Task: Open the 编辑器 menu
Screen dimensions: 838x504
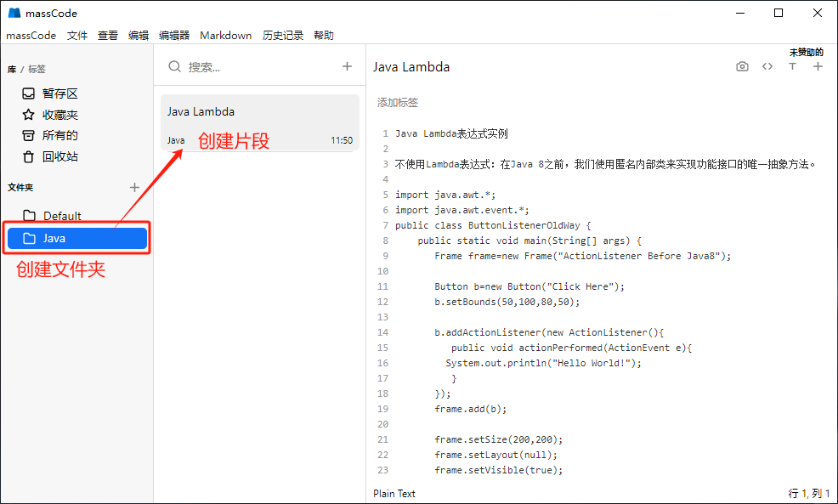Action: click(x=174, y=36)
